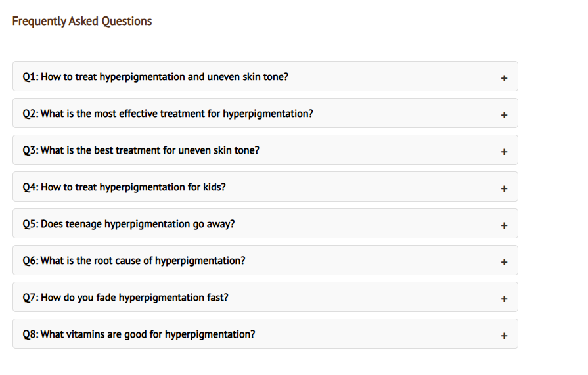Hit the plus icon on Q8 row
This screenshot has height=375, width=588.
click(504, 336)
